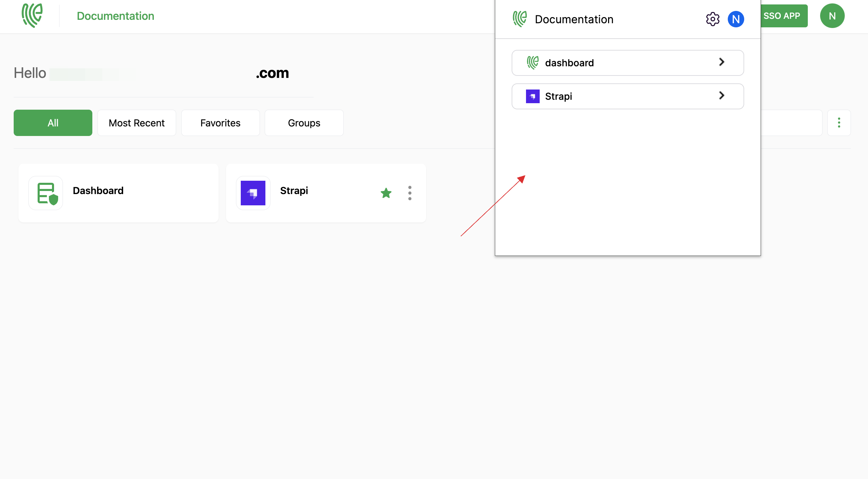Switch to the Groups tab

click(x=304, y=123)
